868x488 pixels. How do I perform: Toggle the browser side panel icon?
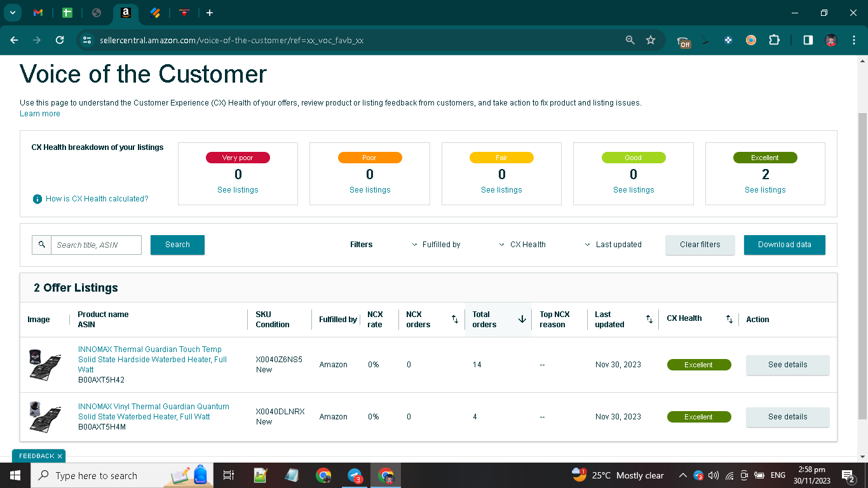[808, 40]
